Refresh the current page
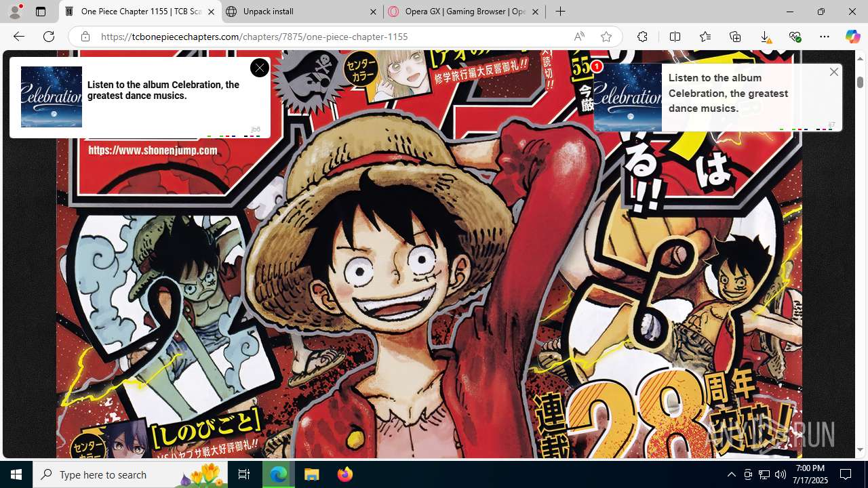 click(x=49, y=37)
